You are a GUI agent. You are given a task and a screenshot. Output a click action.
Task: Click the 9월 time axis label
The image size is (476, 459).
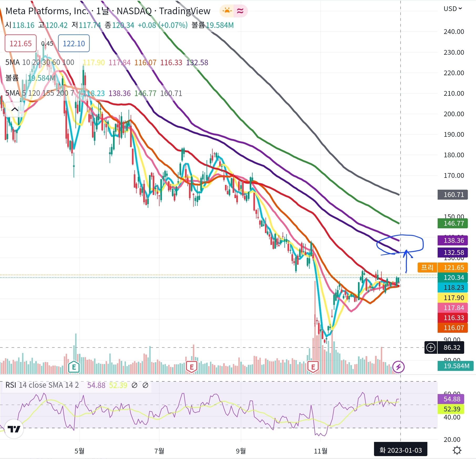click(241, 451)
